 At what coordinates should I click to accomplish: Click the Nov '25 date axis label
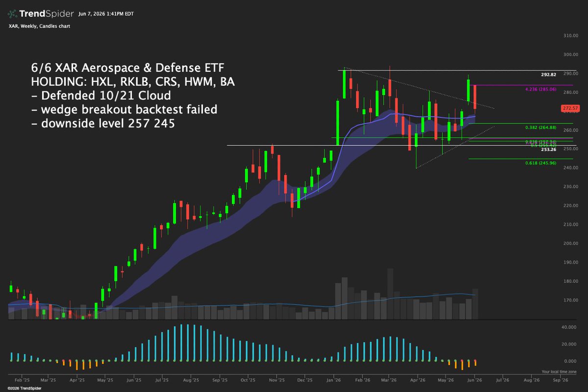[x=277, y=380]
